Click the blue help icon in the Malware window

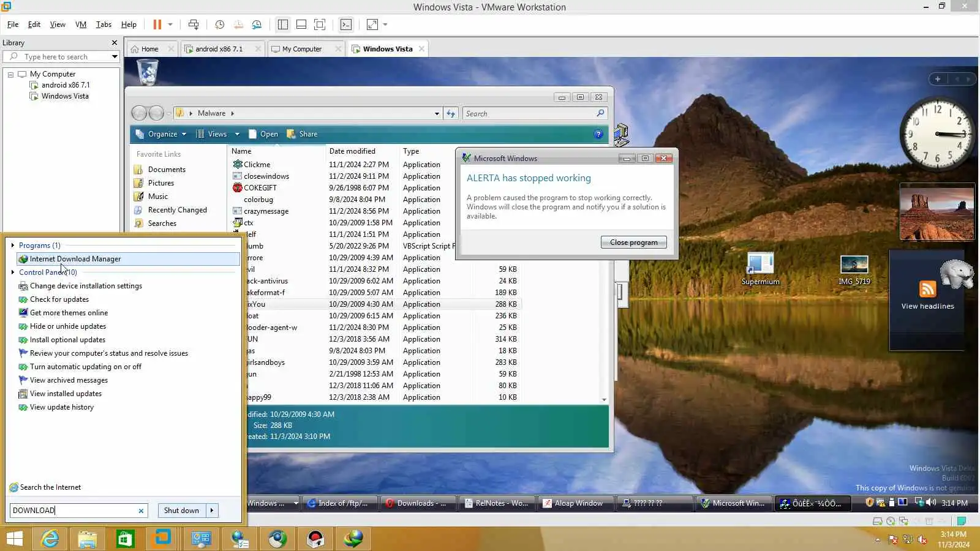598,134
